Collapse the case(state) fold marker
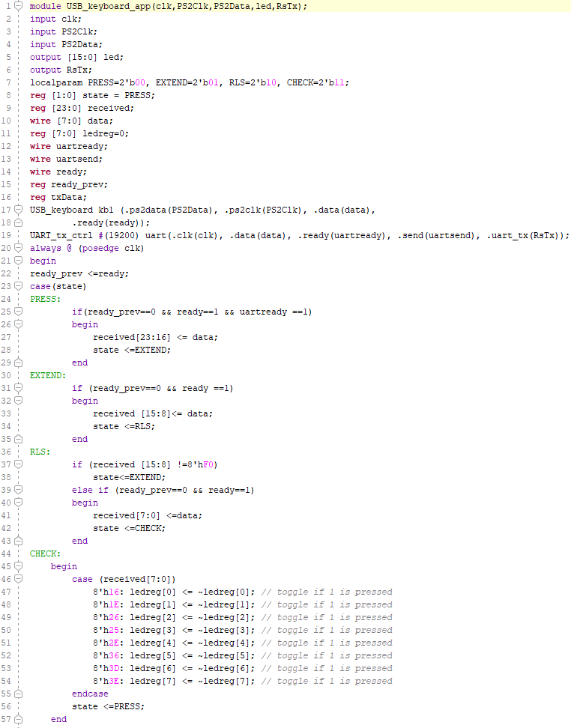 19,286
